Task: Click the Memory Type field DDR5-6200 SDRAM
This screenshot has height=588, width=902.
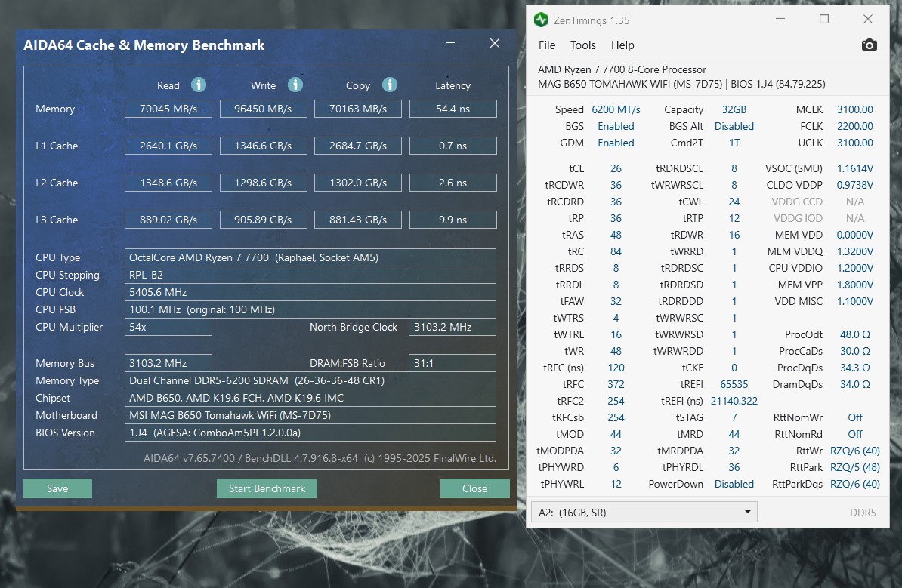Action: [x=310, y=380]
